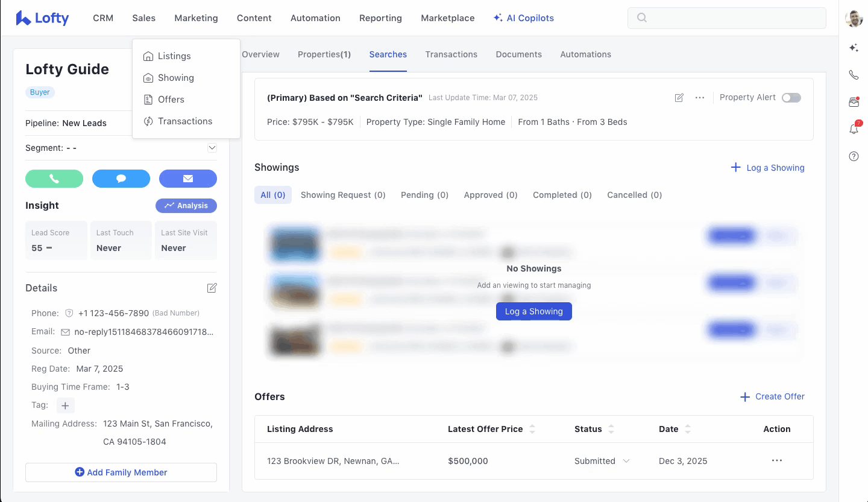
Task: Open the AI sparkle icon in sidebar
Action: pyautogui.click(x=854, y=48)
